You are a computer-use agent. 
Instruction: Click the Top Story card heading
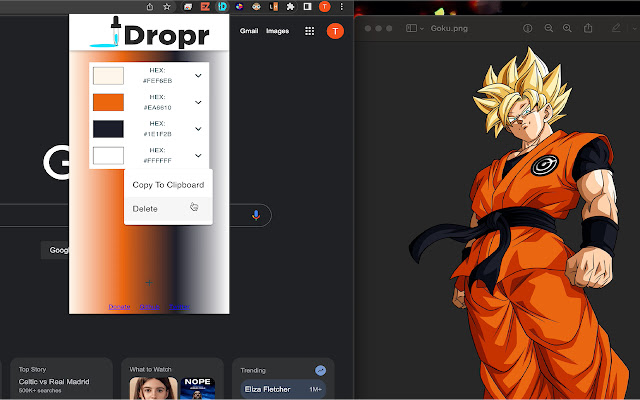[32, 369]
